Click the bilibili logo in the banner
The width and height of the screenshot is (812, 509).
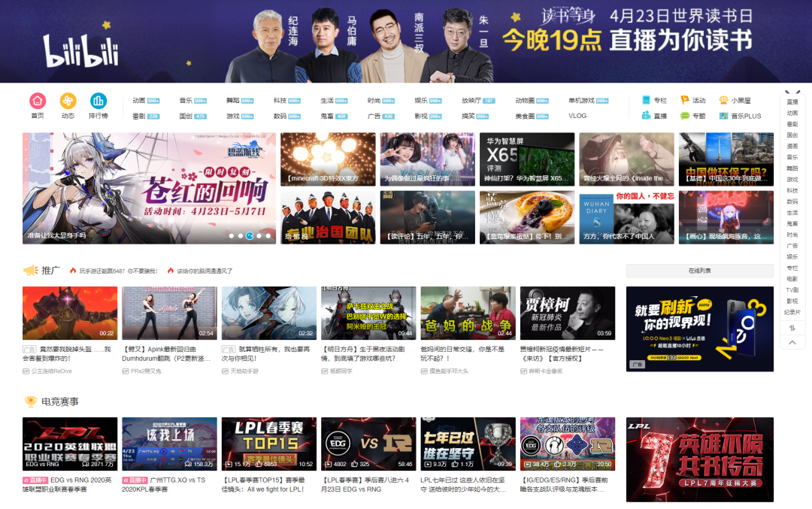[x=80, y=50]
